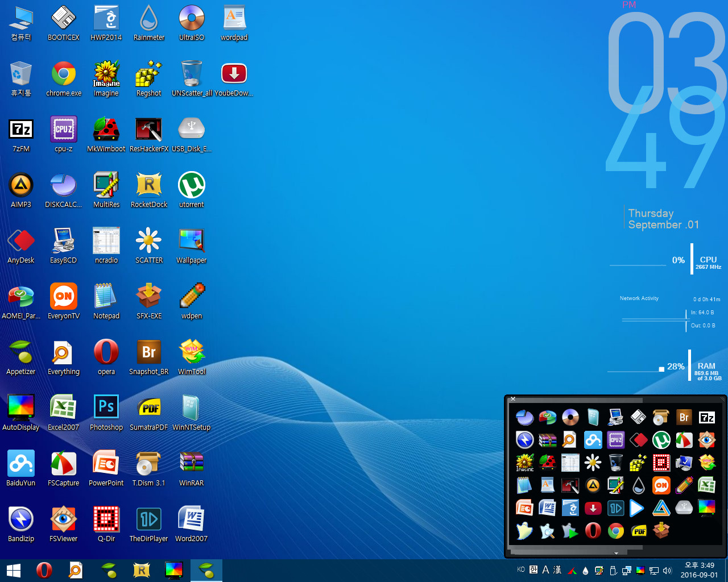
Task: Click the ResHackerFX desktop icon
Action: click(149, 135)
